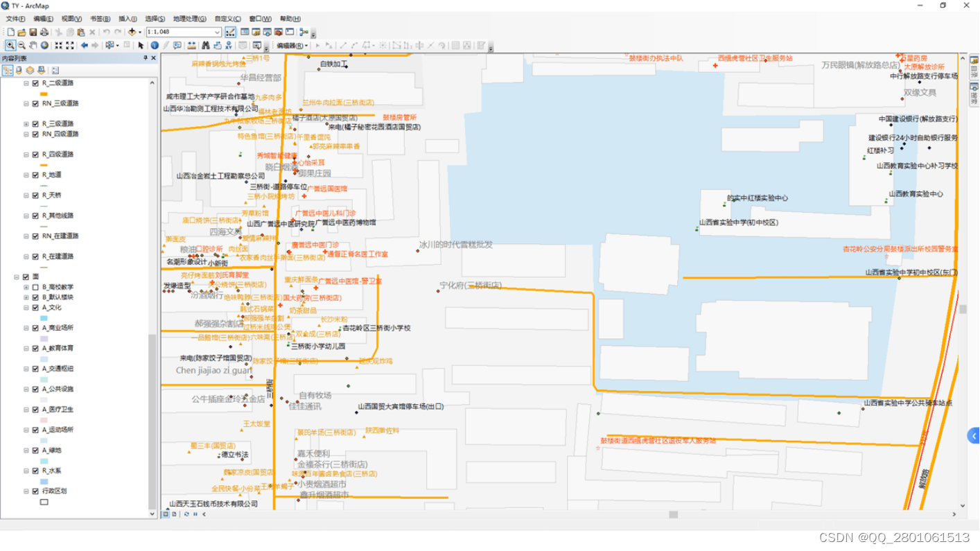The height and width of the screenshot is (551, 980).
Task: Open the 编辑器 dropdown menu
Action: click(292, 46)
